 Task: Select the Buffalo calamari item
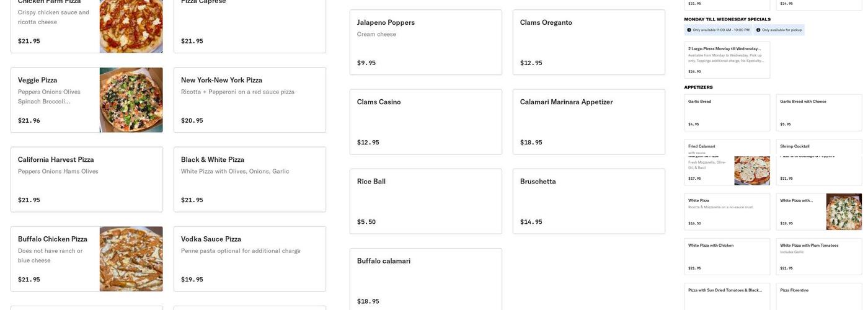coord(425,279)
